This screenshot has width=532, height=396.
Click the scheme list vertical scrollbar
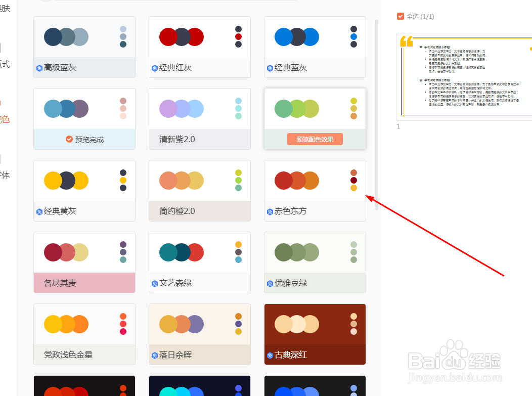(377, 115)
